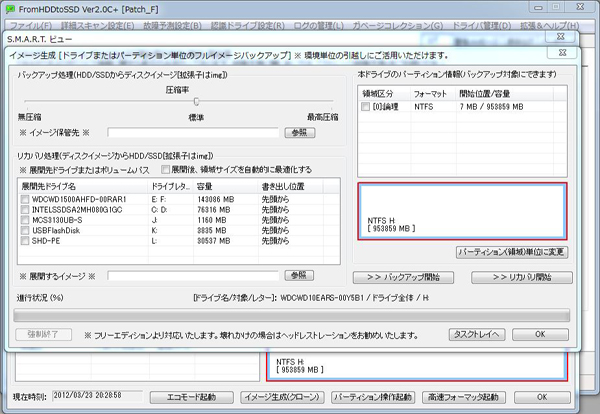Check the WDCWD1500AHFD-00RAR1 drive checkbox
The image size is (600, 414).
25,199
